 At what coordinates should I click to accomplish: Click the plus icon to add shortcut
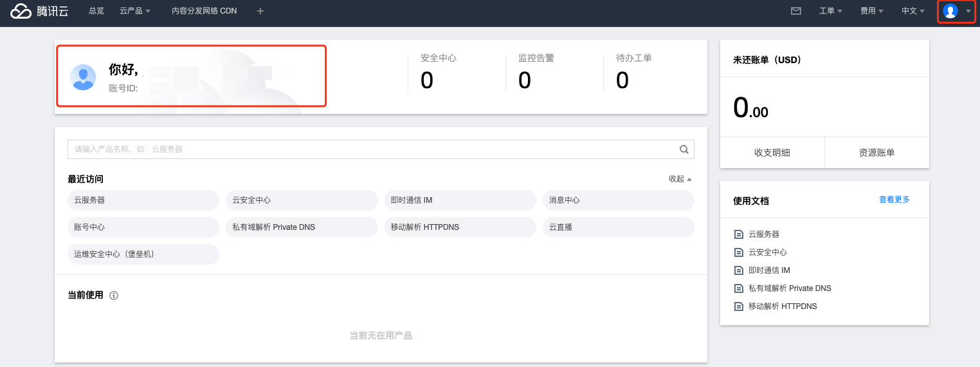click(x=260, y=11)
